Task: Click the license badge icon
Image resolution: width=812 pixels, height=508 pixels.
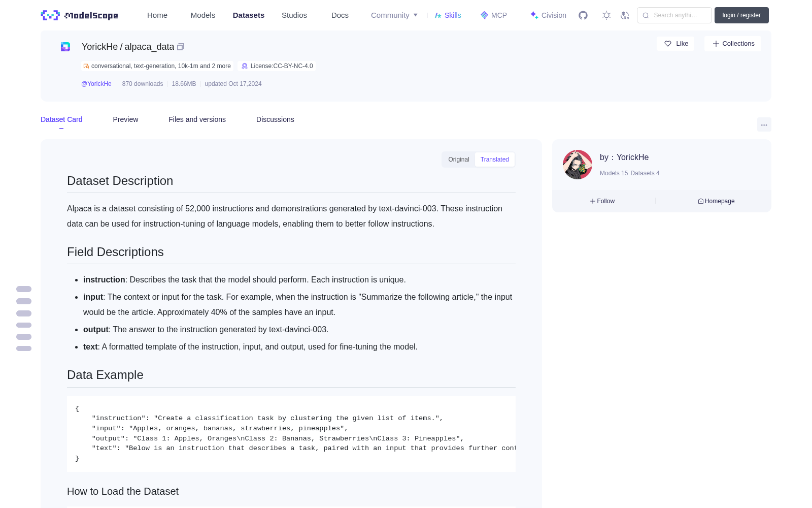Action: click(245, 66)
